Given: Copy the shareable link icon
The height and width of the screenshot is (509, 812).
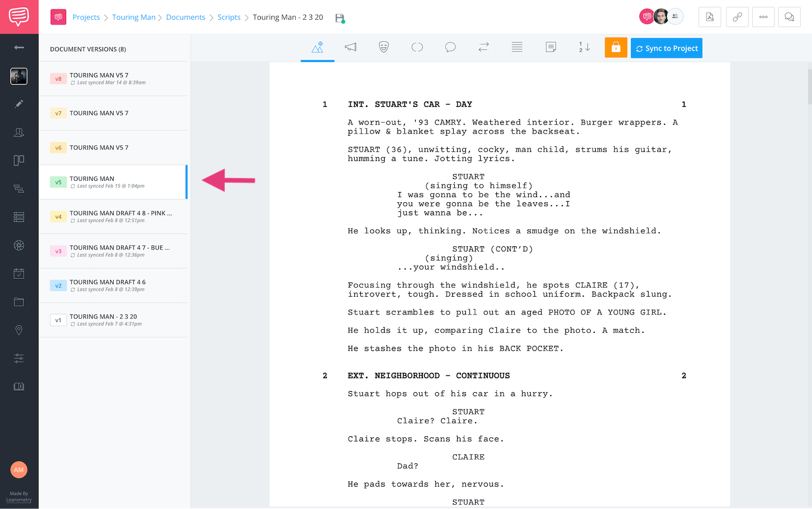Looking at the screenshot, I should (x=737, y=17).
